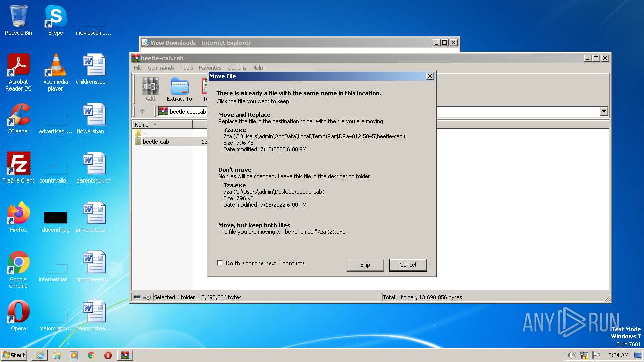Viewport: 644px width, 362px height.
Task: Select the countryallo... desktop shortcut
Action: tap(55, 172)
